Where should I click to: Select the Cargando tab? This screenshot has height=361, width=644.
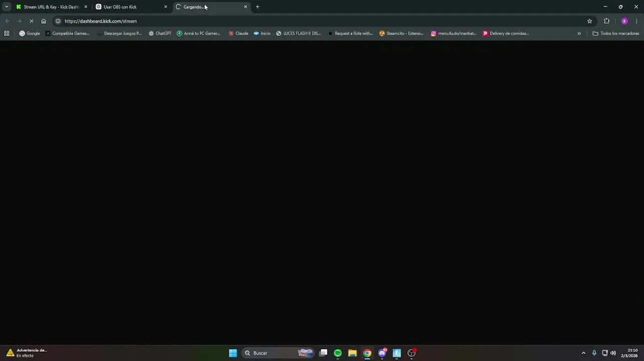point(211,7)
